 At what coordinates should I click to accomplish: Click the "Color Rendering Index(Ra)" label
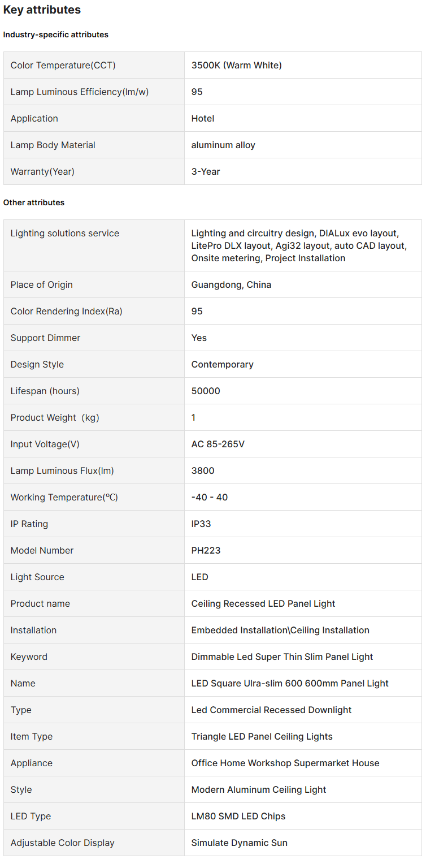(66, 311)
